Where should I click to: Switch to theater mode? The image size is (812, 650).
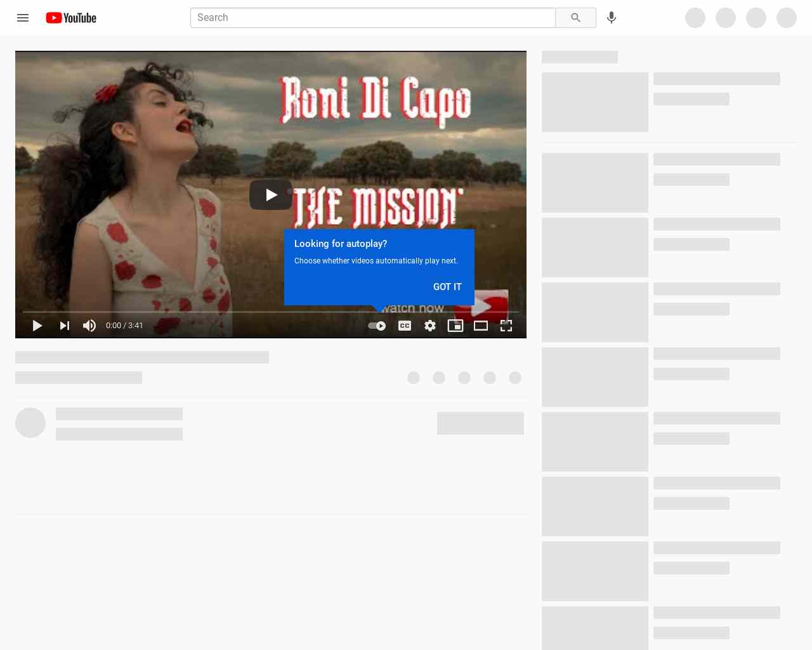481,326
